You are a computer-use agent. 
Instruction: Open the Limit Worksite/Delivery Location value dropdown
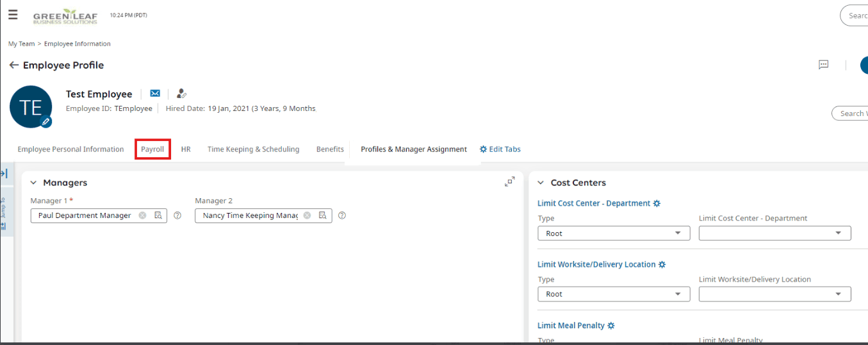[x=775, y=294]
